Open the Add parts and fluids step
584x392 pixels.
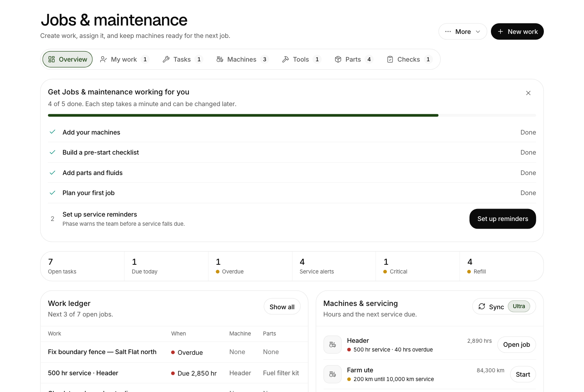pos(292,173)
